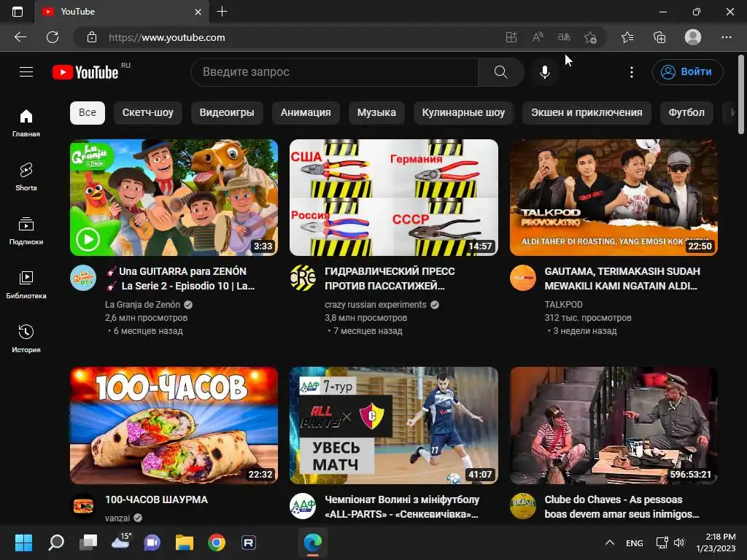The width and height of the screenshot is (747, 560).
Task: Close the YouTube tab
Action: (198, 12)
